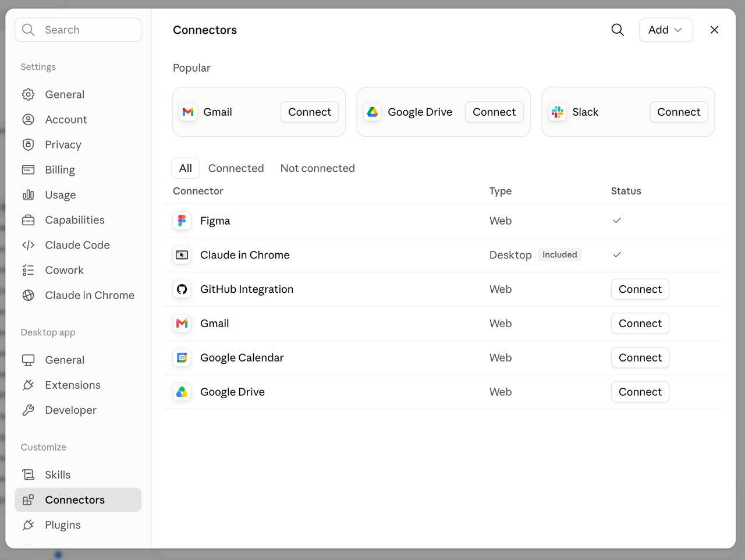Click the Billing card icon
This screenshot has width=745, height=560.
point(28,169)
